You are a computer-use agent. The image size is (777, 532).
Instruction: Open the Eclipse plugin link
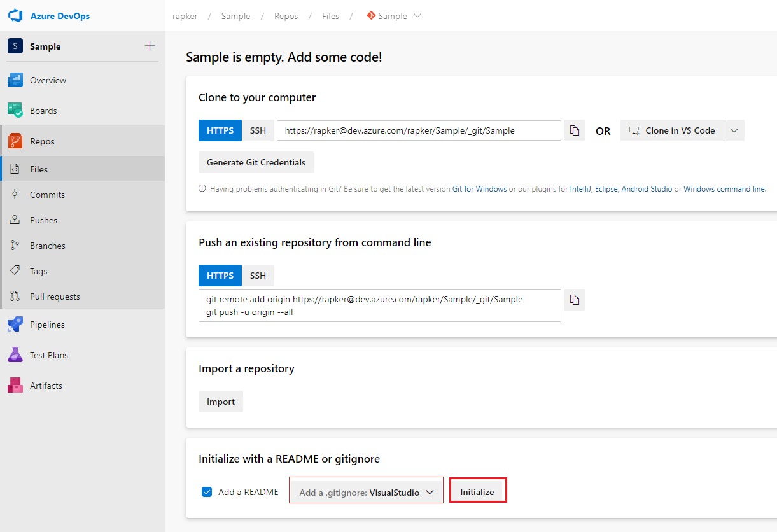606,189
